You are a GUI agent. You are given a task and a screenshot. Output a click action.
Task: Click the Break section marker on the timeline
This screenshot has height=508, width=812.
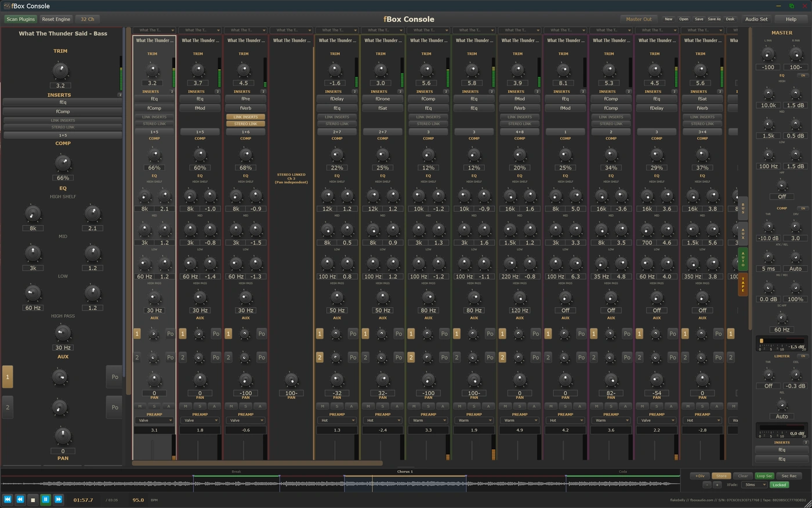click(236, 471)
